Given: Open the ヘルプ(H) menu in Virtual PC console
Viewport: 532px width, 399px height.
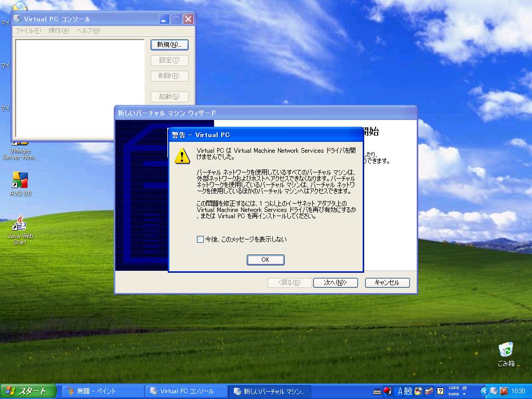Looking at the screenshot, I should pos(88,31).
